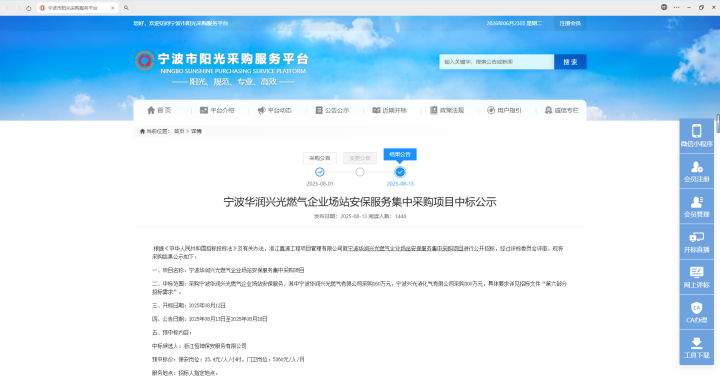The width and height of the screenshot is (720, 380).
Task: Focus the keyword search input field
Action: [496, 61]
